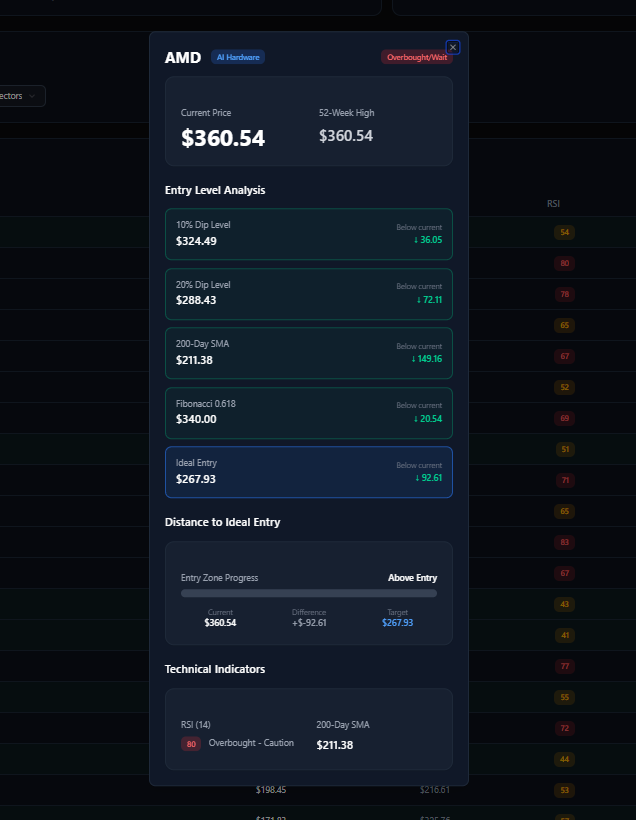Click the green 149.16 below-current value
Image resolution: width=636 pixels, height=820 pixels.
(426, 359)
